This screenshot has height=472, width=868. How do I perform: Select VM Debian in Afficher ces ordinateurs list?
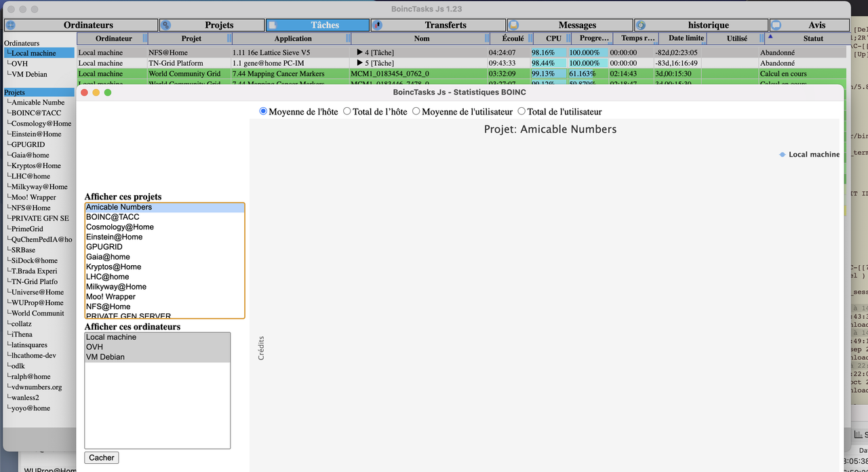pos(157,357)
